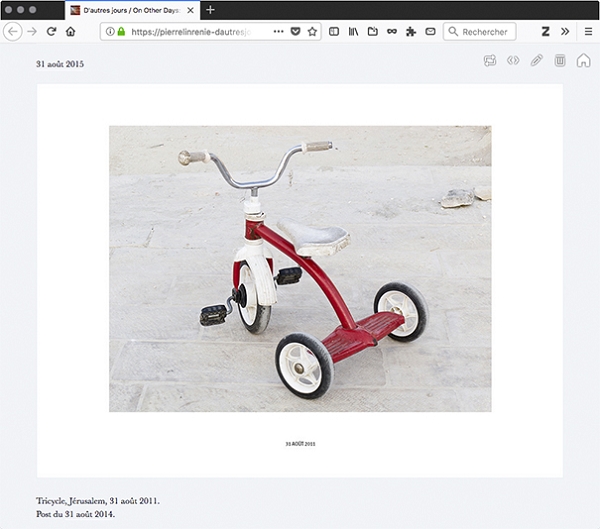Screen dimensions: 600x529
Task: Click the browser back arrow button
Action: [13, 32]
